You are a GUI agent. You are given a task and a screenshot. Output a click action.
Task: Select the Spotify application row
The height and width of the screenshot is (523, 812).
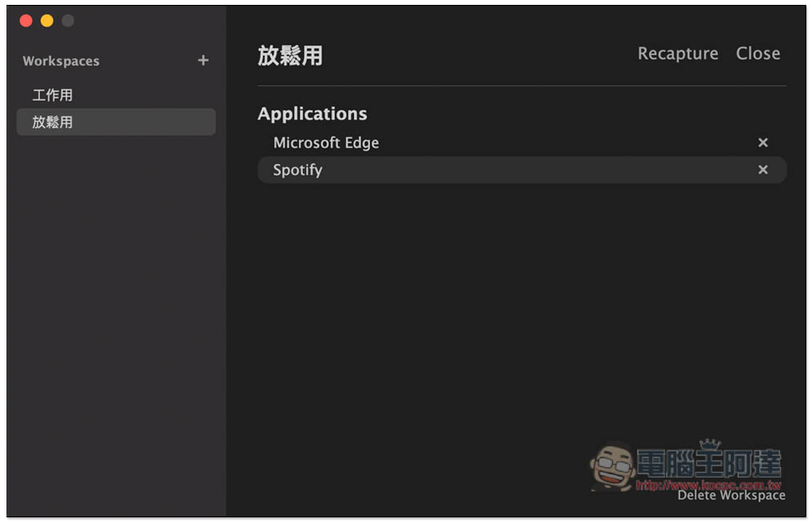point(522,170)
